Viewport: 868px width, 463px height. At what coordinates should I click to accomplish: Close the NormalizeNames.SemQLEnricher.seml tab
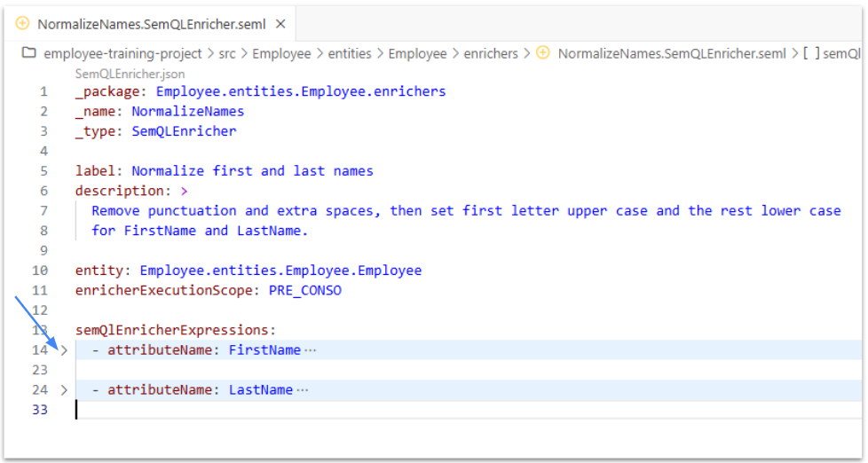[280, 24]
